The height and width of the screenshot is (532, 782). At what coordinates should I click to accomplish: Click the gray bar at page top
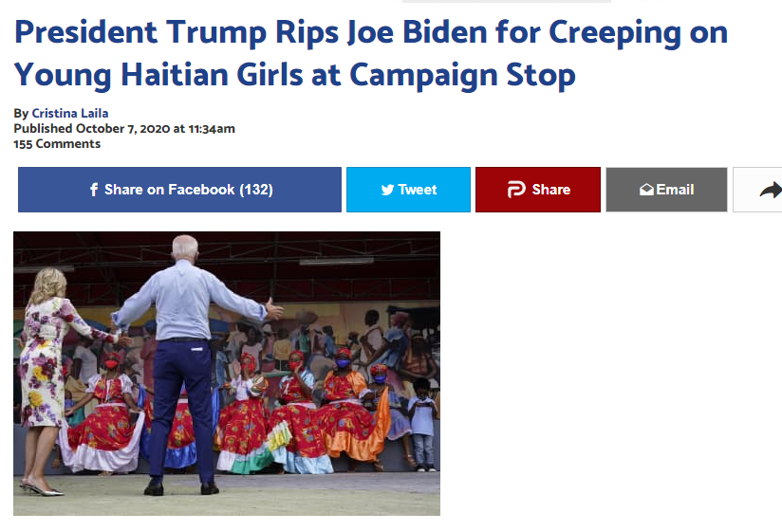point(507,2)
